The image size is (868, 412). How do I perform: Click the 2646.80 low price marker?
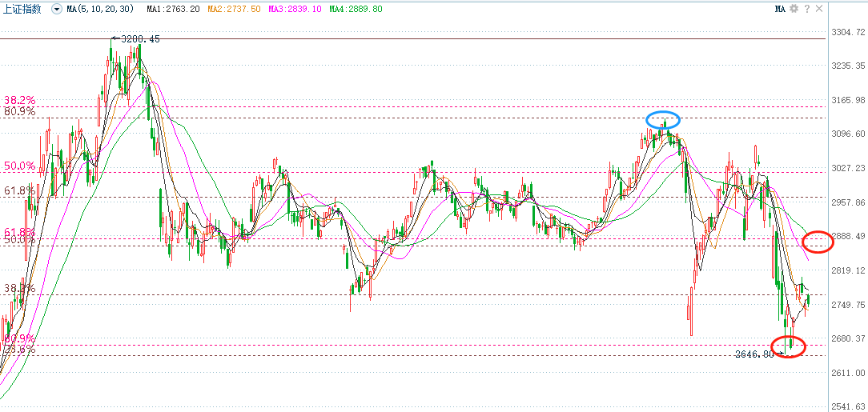tap(753, 354)
